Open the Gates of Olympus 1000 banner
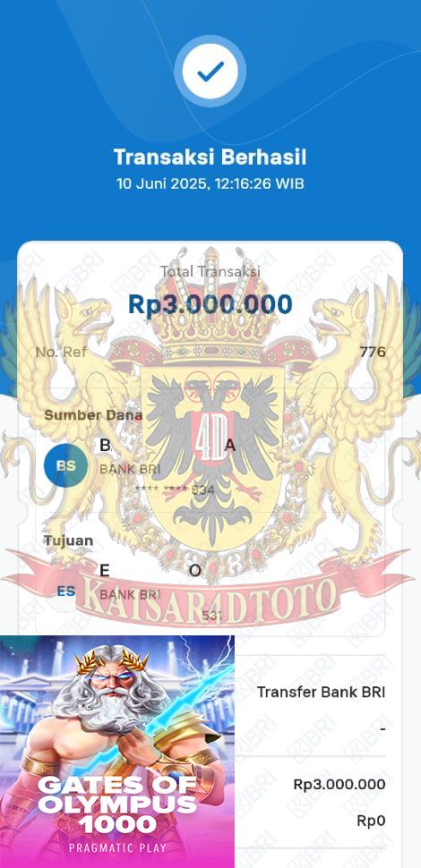The width and height of the screenshot is (421, 868). point(117,752)
